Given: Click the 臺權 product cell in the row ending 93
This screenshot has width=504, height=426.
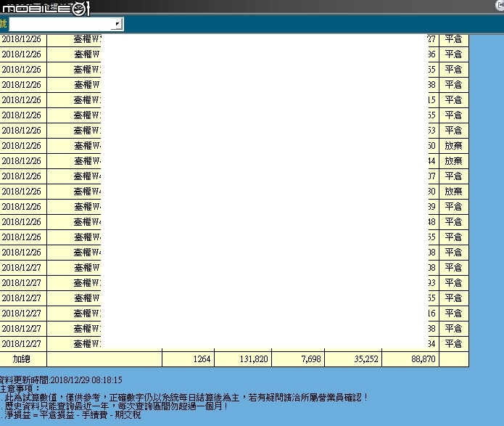Looking at the screenshot, I should 87,283.
